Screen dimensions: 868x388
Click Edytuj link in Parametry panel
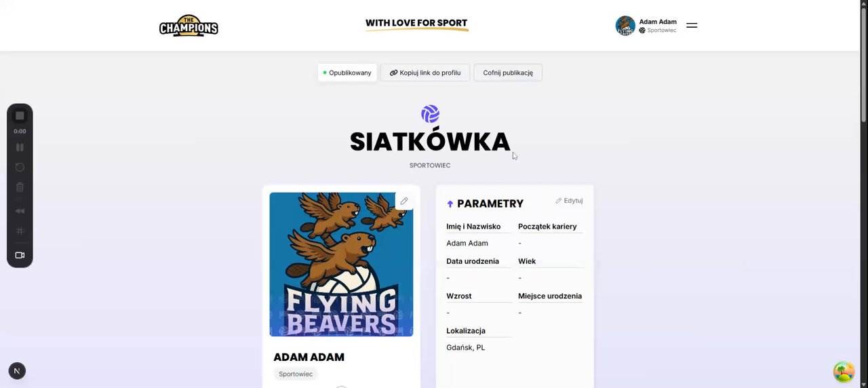tap(569, 201)
